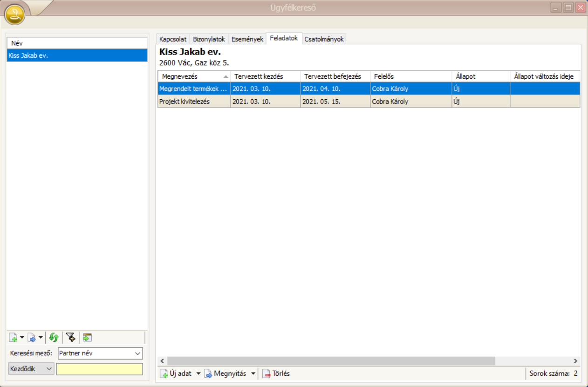Select the Feladatok tab

click(x=284, y=38)
